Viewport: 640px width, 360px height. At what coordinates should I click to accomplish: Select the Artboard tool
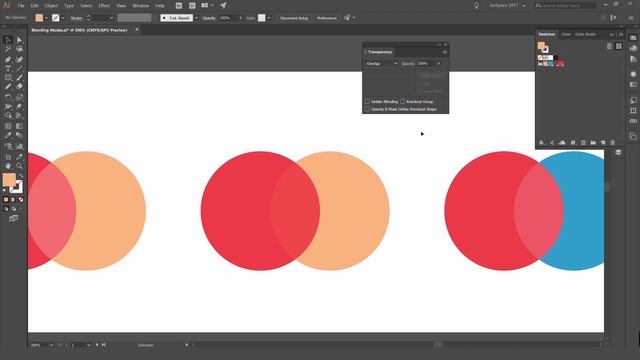click(x=8, y=157)
